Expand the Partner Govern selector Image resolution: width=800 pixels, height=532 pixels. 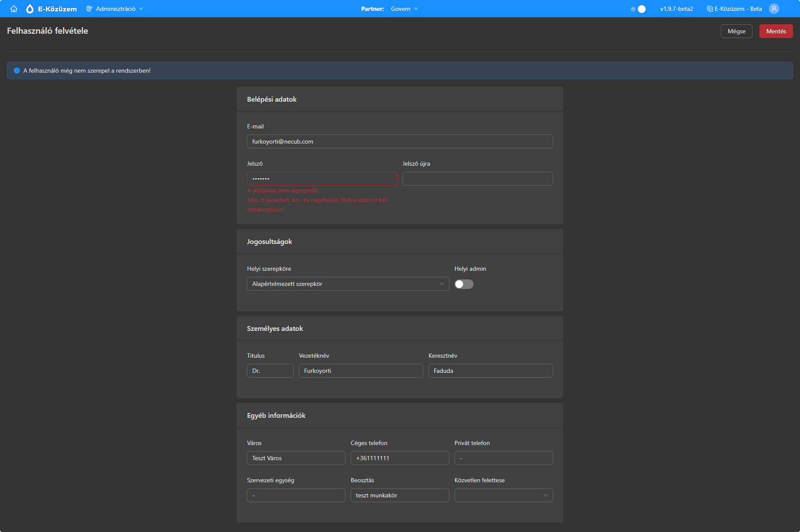404,9
